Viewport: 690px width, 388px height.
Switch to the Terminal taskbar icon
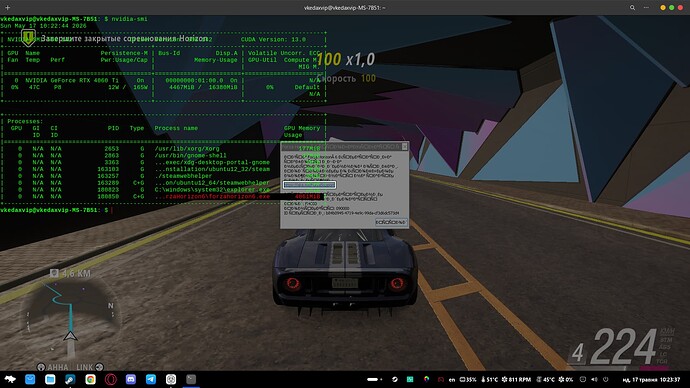click(x=191, y=379)
